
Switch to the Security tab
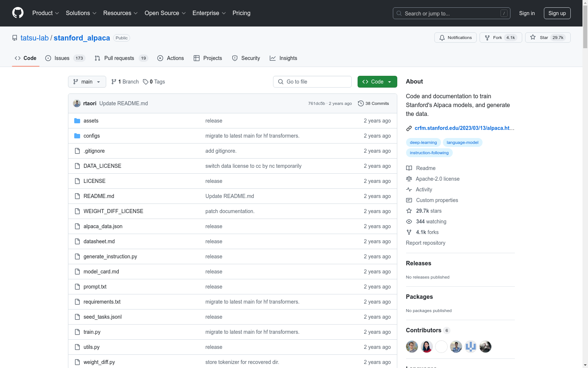click(246, 58)
